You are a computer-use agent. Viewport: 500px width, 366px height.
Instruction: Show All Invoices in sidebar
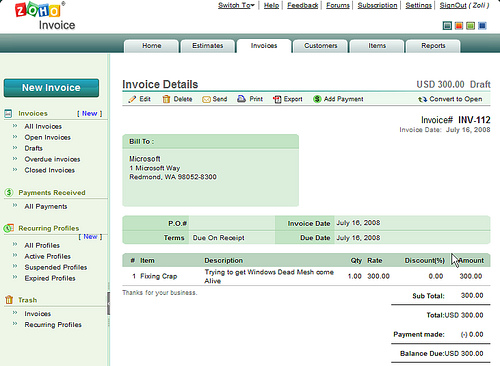pos(43,126)
